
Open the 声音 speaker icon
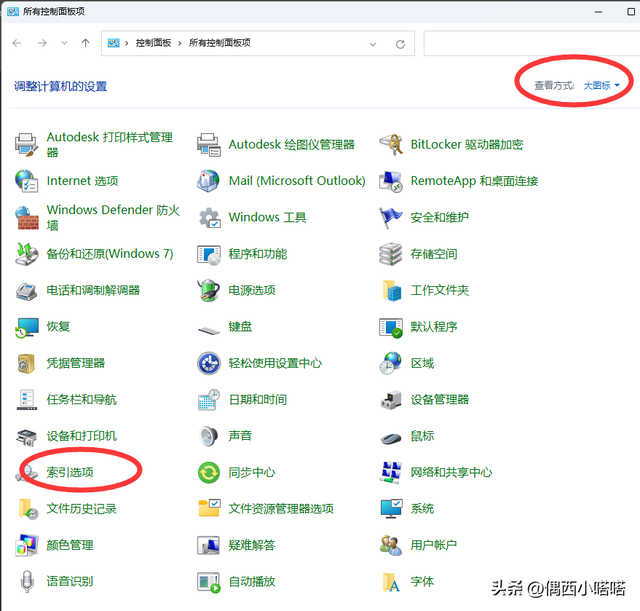209,436
